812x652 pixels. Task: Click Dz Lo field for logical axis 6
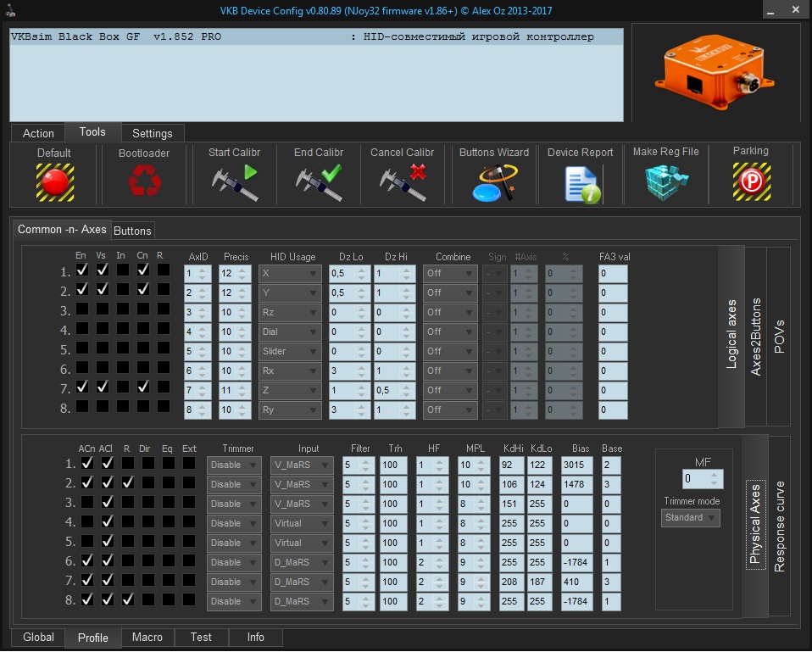pos(349,371)
